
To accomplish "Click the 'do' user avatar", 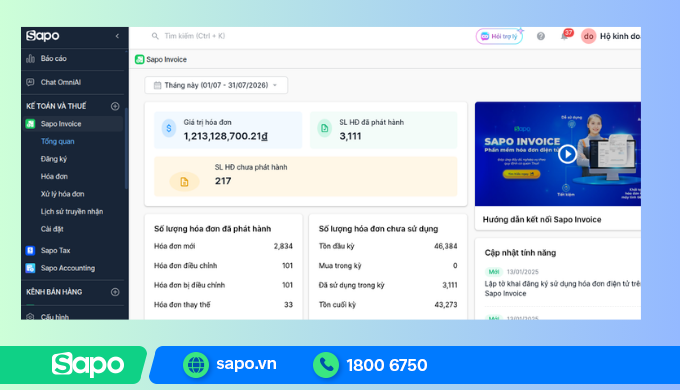I will coord(588,36).
